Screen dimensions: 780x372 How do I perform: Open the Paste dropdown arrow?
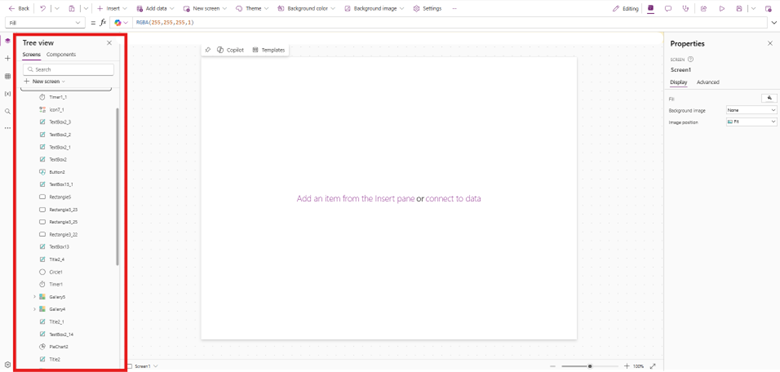tap(86, 8)
